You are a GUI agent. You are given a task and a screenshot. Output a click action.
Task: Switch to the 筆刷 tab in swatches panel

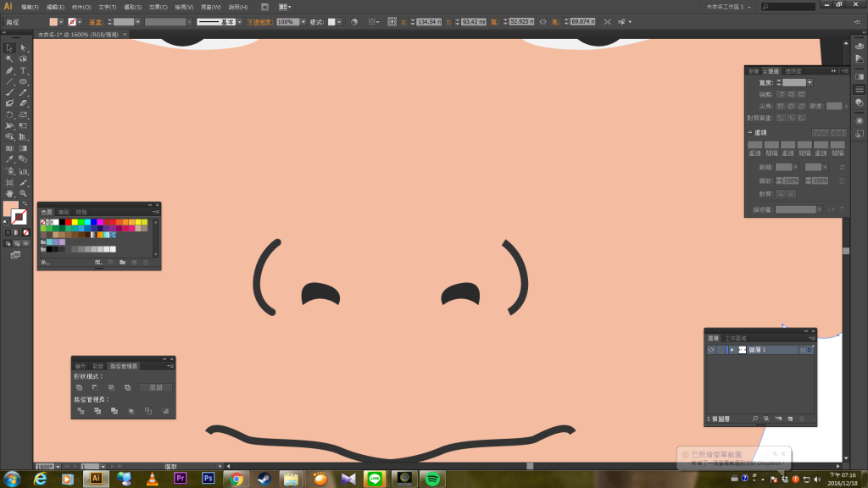pyautogui.click(x=64, y=212)
